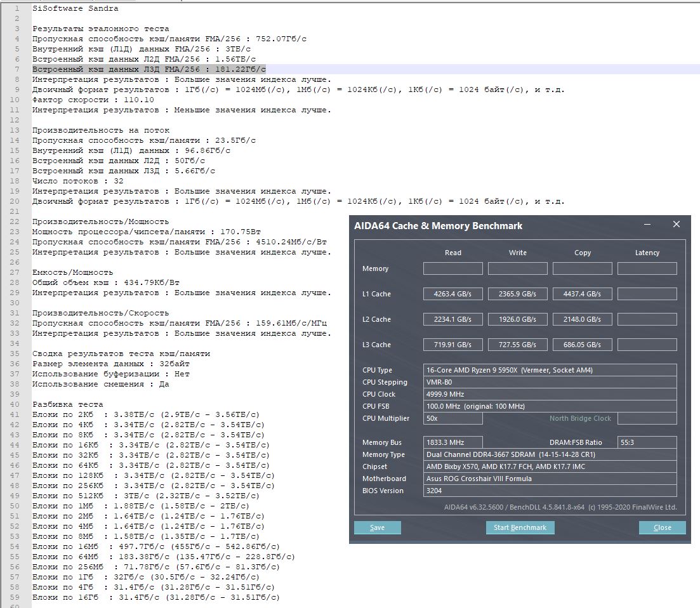Click the North Bridge Clock empty field
This screenshot has height=608, width=700.
pos(647,418)
